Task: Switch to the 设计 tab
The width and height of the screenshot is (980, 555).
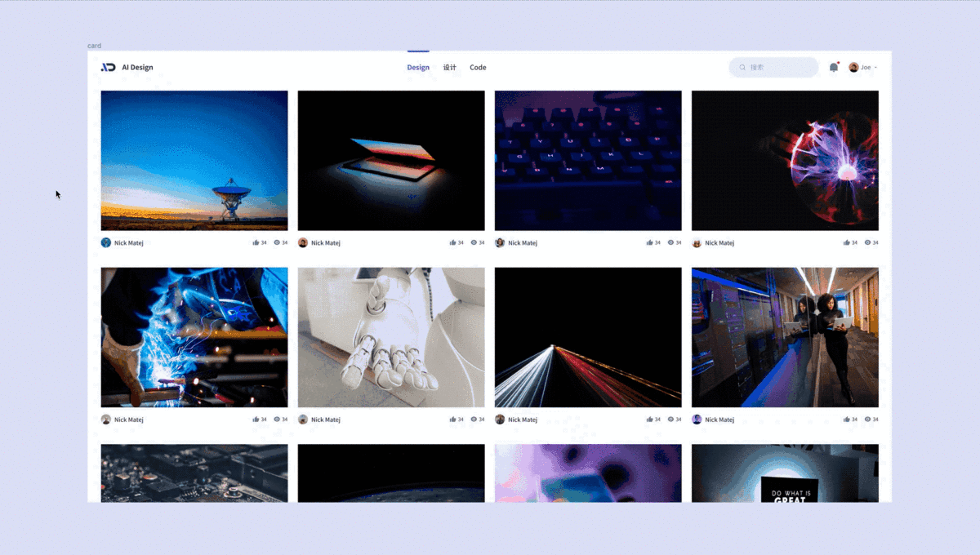Action: point(450,68)
